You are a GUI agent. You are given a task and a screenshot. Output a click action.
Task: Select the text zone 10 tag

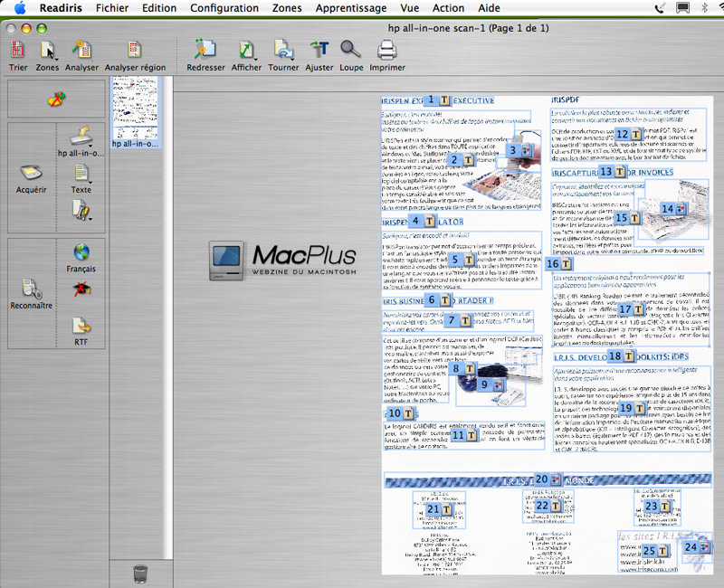400,413
